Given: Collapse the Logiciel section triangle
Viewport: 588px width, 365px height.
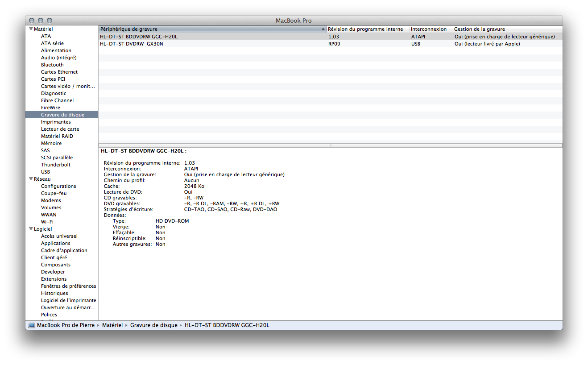Looking at the screenshot, I should coord(31,229).
